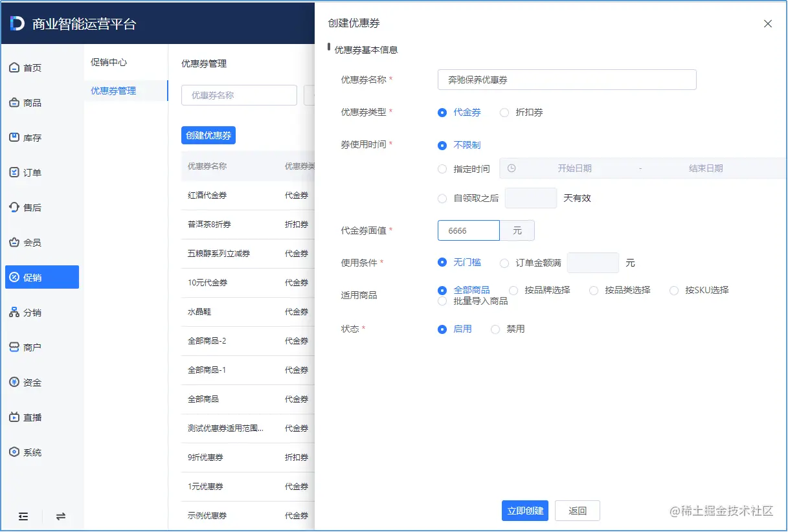Screen dimensions: 788x532
Task: Click the blue 创建优惠券 button on list page
Action: (208, 135)
